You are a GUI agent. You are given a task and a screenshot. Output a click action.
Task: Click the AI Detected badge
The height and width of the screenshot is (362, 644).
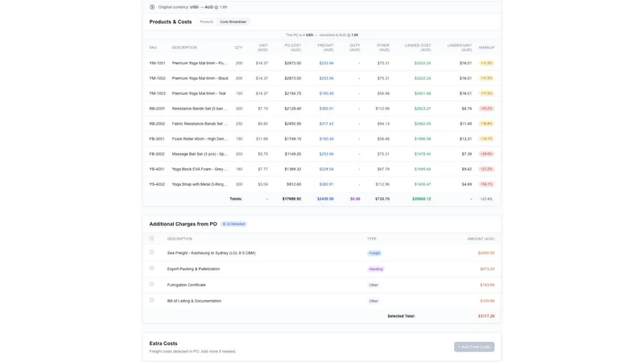pyautogui.click(x=234, y=224)
